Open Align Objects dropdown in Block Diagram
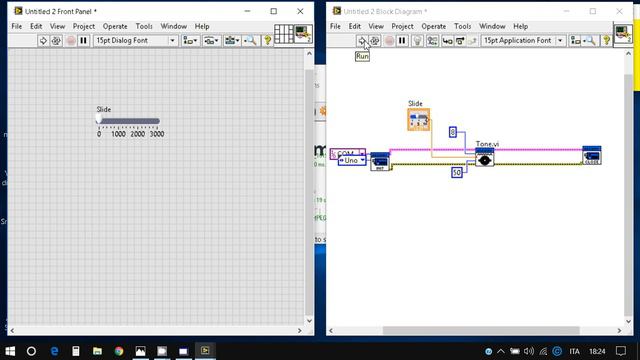 (576, 40)
